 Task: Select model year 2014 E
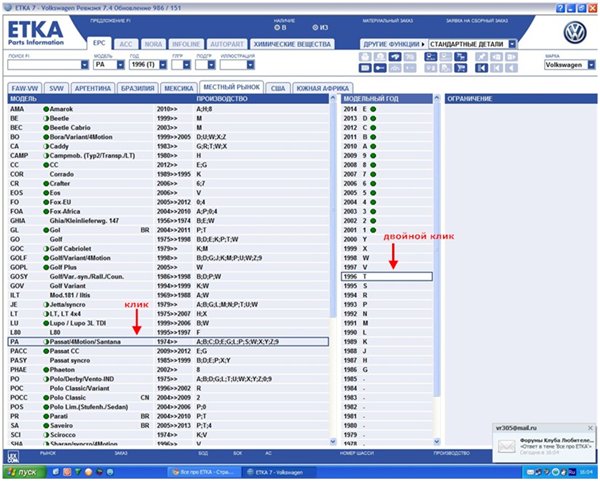[387, 109]
